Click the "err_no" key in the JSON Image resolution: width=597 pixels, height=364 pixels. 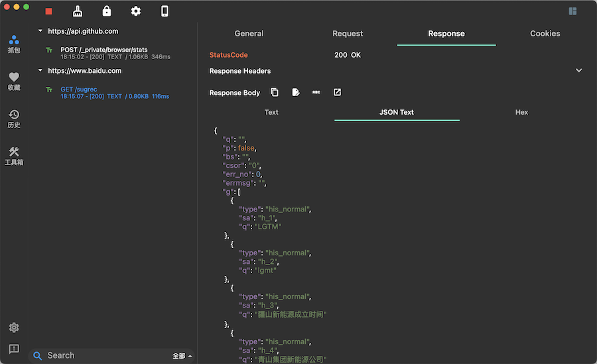point(237,174)
